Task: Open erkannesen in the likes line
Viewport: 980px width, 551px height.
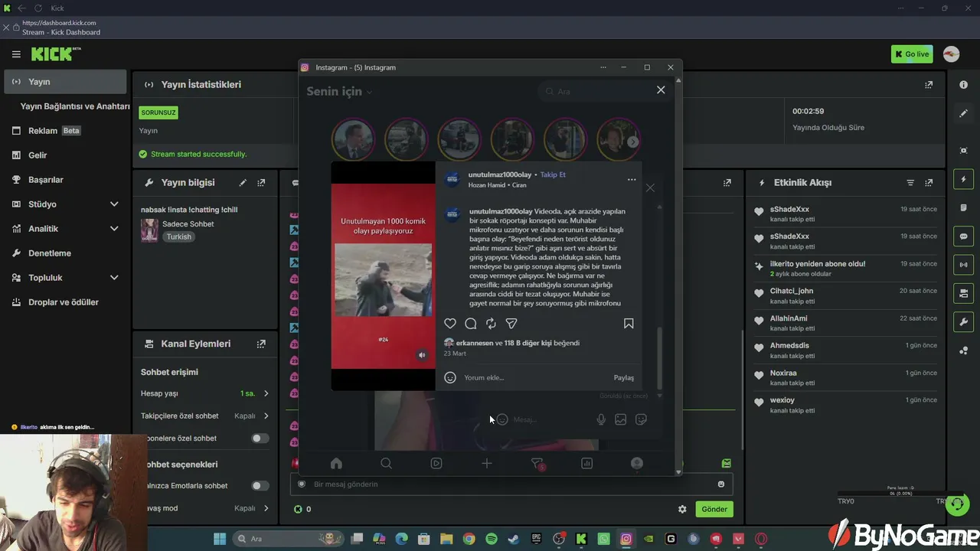Action: (475, 343)
